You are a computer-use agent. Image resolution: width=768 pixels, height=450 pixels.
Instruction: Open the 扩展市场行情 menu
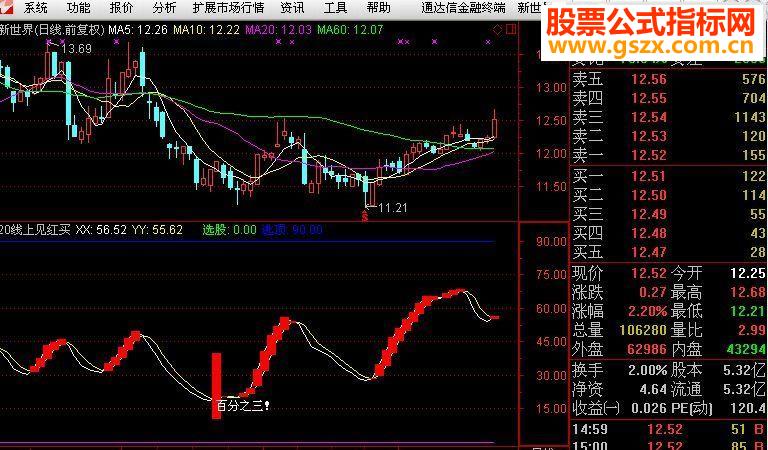point(228,7)
